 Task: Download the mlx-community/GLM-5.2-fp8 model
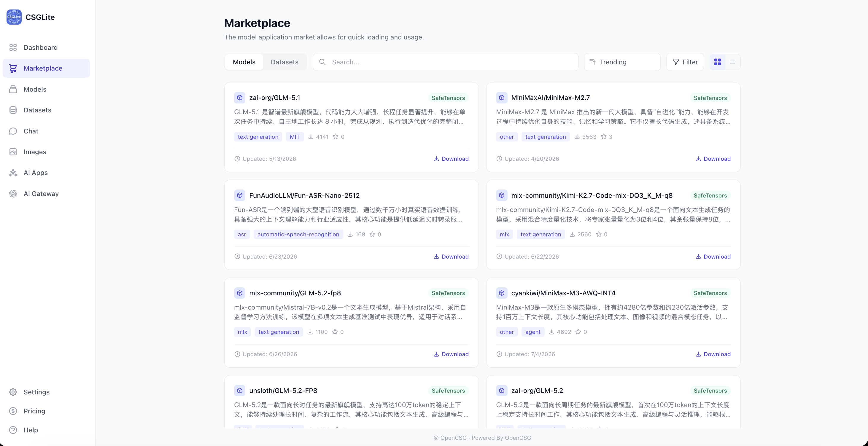[451, 354]
